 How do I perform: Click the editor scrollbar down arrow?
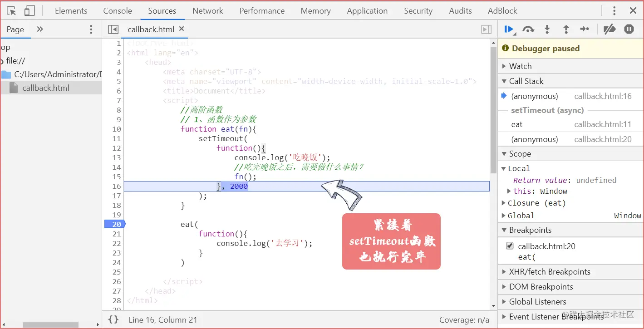click(493, 306)
